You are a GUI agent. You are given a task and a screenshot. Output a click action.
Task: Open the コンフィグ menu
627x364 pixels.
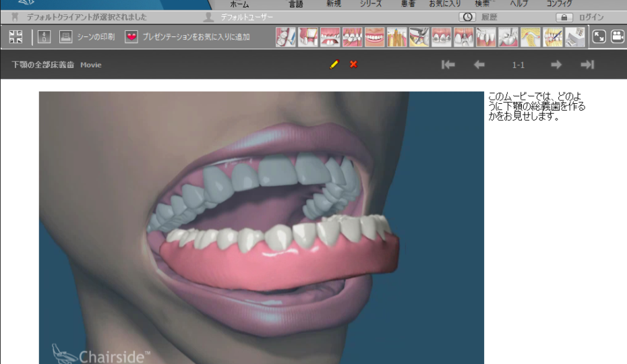pyautogui.click(x=559, y=4)
